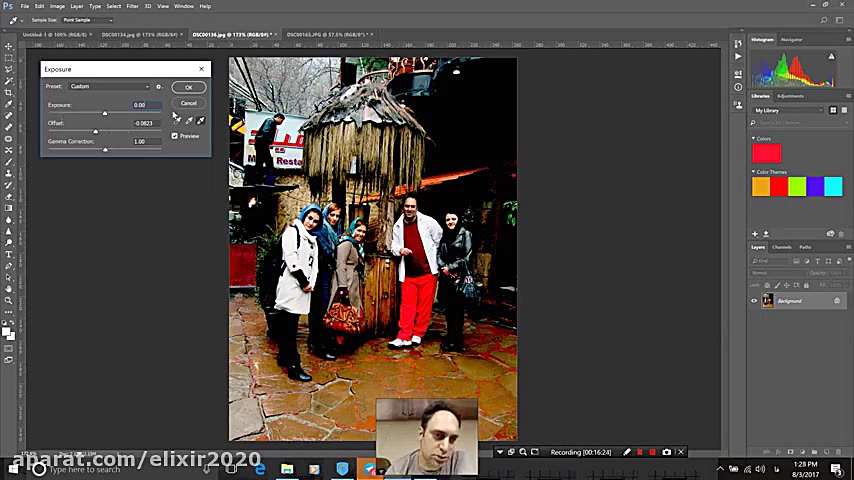Click the black point eyedropper in Exposure dialog
The image size is (854, 480).
coord(177,120)
